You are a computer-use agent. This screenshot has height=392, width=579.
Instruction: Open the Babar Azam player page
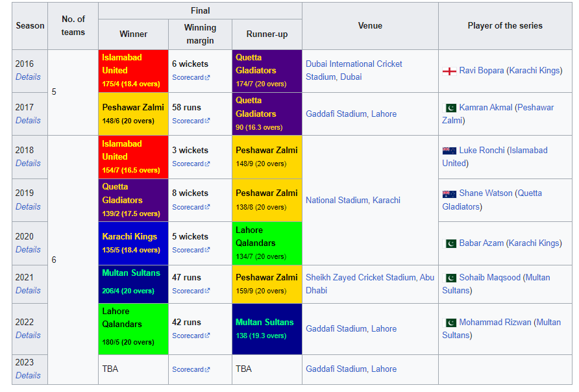tap(484, 243)
